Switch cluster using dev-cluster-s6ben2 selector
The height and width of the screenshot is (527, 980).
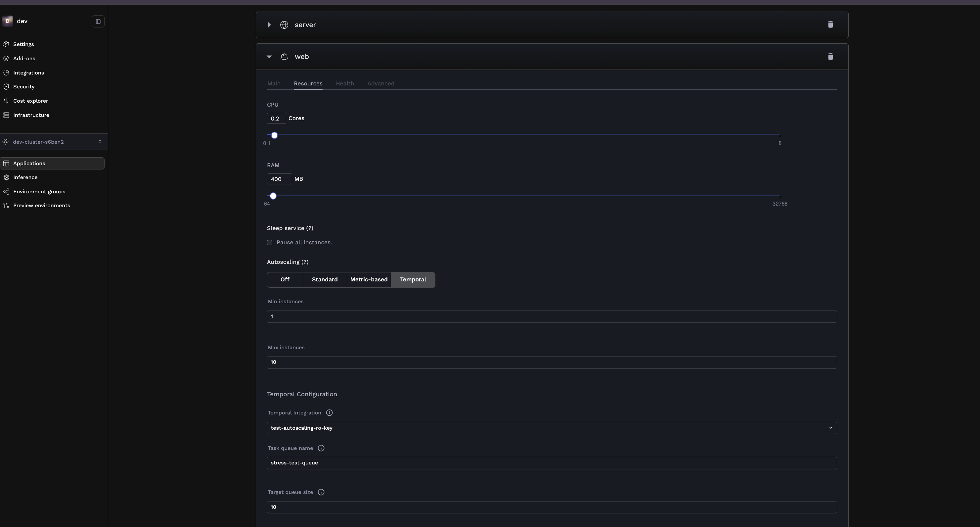53,142
